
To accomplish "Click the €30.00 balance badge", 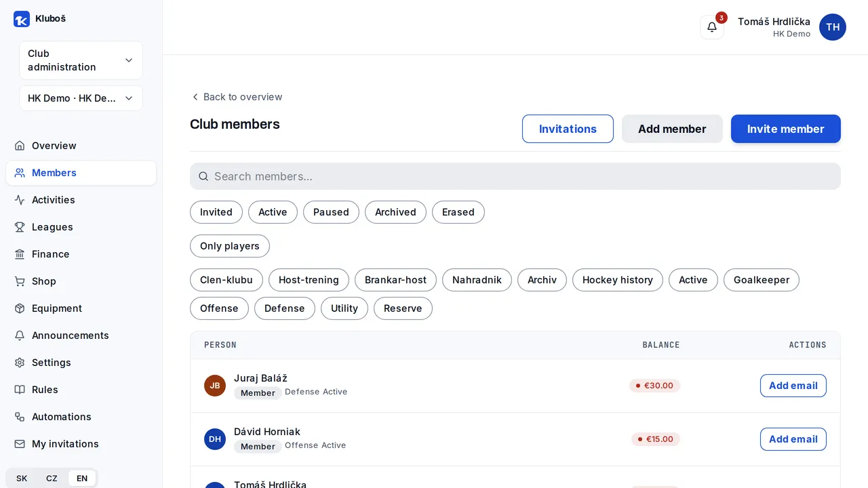I will click(654, 386).
